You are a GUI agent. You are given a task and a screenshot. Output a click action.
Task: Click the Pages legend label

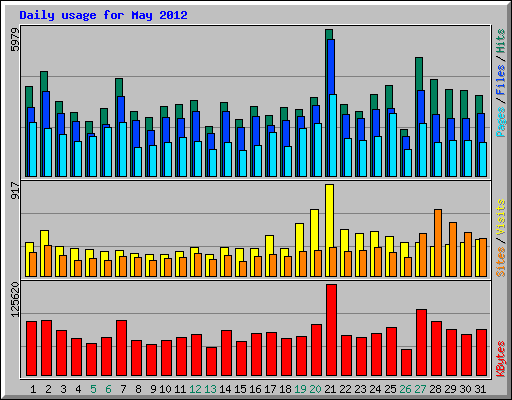(x=501, y=122)
